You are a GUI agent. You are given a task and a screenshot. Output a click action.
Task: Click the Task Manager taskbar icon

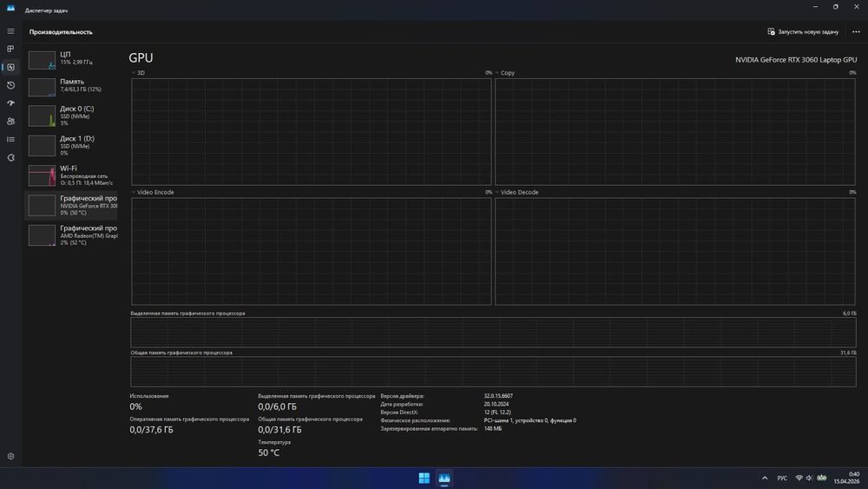coord(444,478)
